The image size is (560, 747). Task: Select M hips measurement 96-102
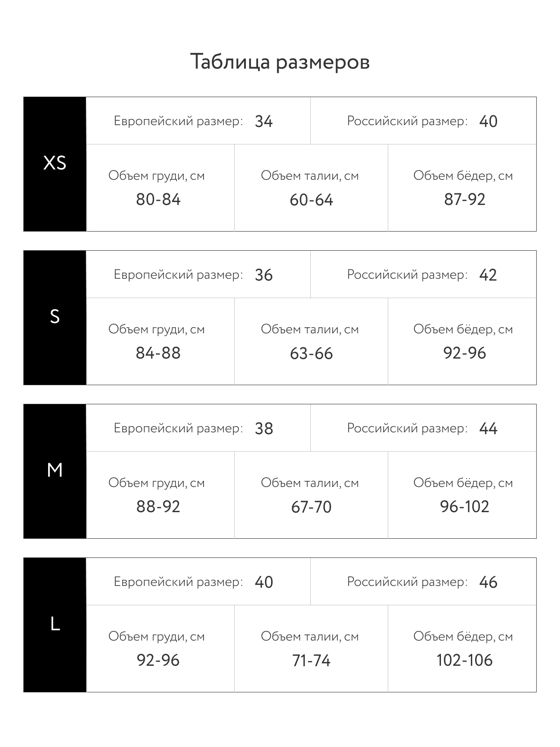pyautogui.click(x=465, y=507)
